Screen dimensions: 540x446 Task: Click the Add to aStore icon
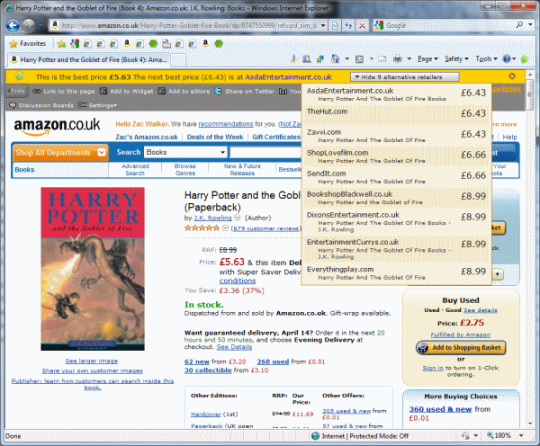coord(162,91)
